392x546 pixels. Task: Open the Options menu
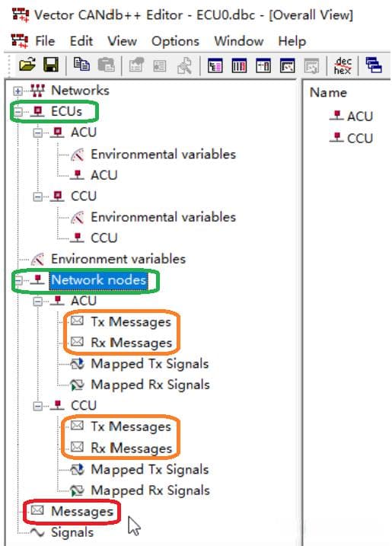point(175,41)
